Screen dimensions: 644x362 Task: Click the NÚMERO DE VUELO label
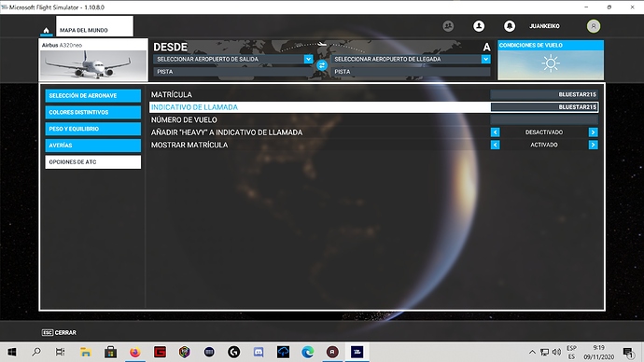[184, 119]
